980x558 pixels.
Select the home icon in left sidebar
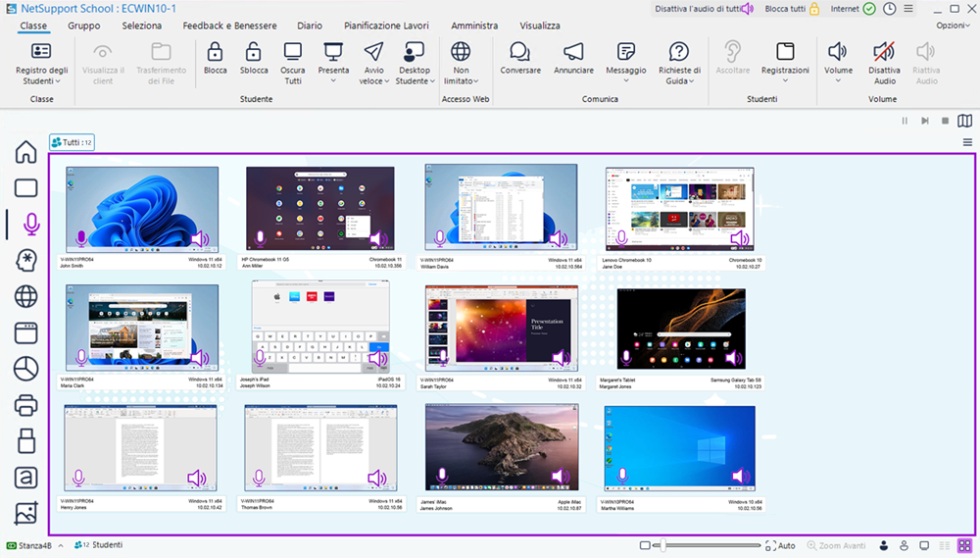tap(26, 152)
